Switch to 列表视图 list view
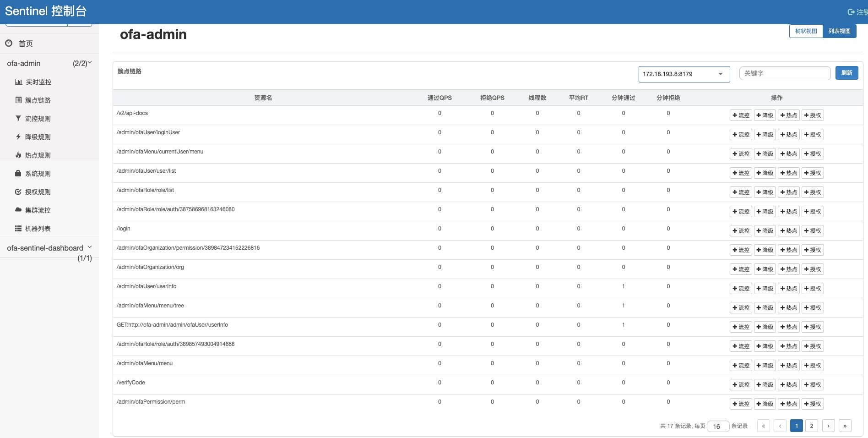Viewport: 868px width, 438px height. [x=840, y=31]
